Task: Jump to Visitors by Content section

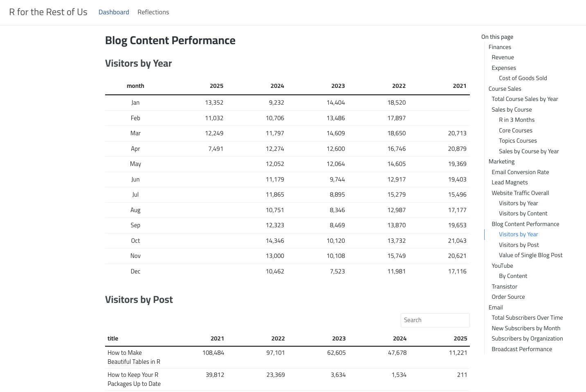Action: (x=523, y=213)
